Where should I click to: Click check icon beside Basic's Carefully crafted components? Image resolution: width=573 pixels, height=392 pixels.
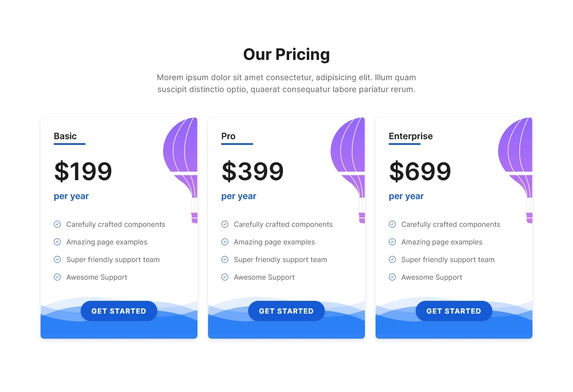57,224
